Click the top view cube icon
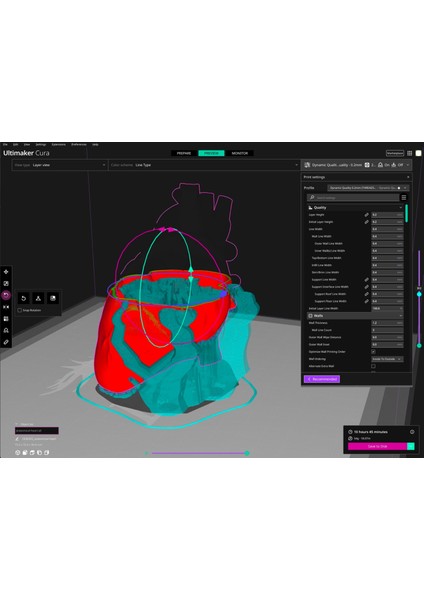The image size is (424, 600). pos(32,453)
